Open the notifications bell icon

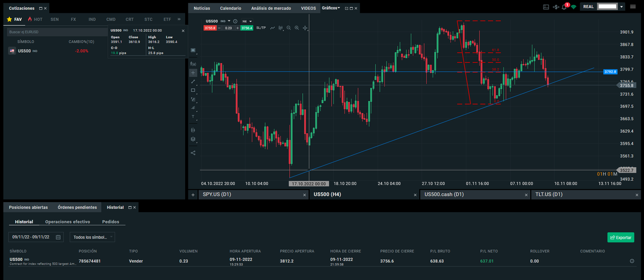pyautogui.click(x=564, y=7)
